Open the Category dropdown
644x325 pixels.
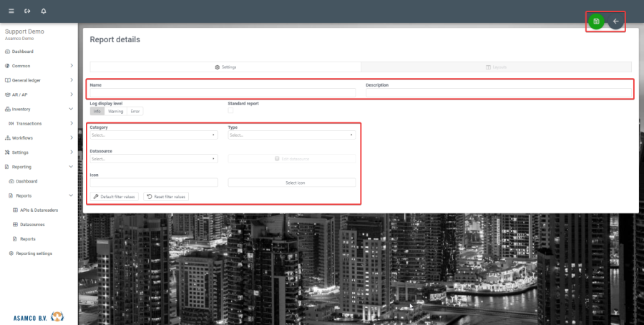point(153,135)
